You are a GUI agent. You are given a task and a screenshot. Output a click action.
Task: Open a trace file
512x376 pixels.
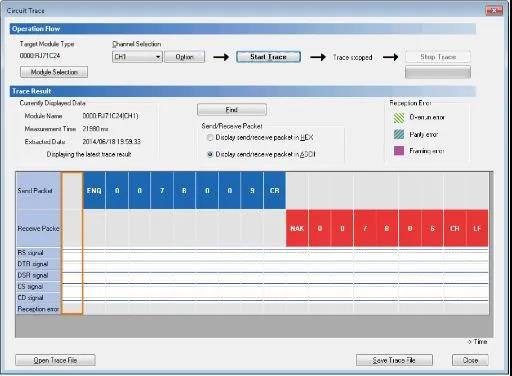tap(55, 360)
